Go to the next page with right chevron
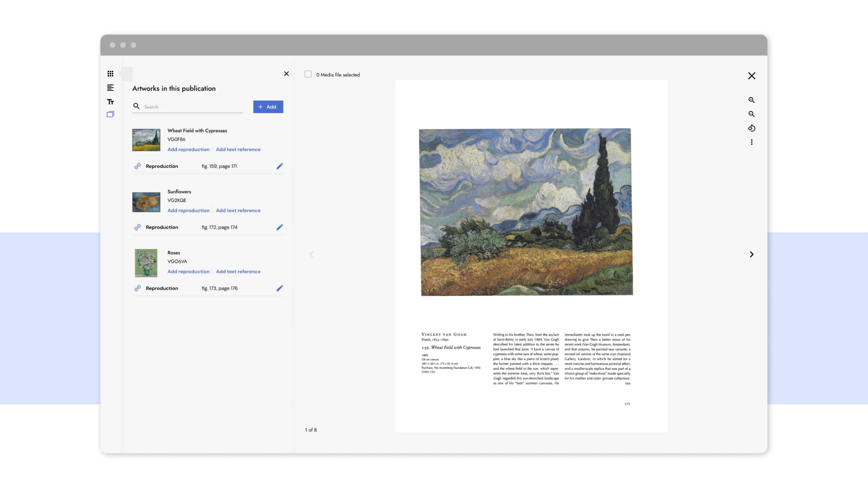 click(x=752, y=254)
